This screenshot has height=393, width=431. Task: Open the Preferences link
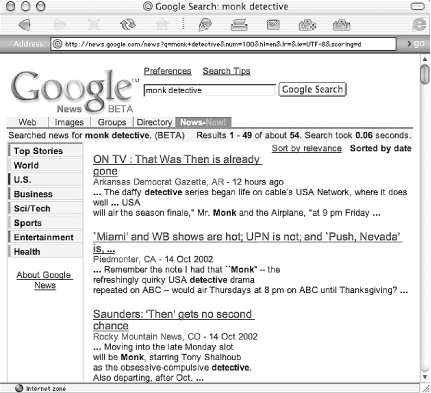167,71
